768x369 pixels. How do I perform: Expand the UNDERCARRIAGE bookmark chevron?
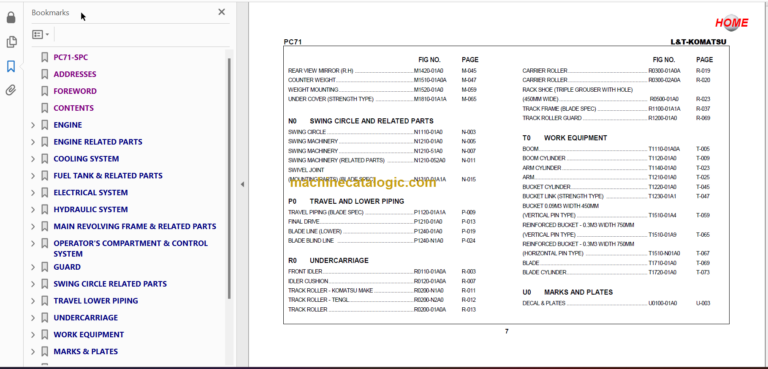[33, 318]
